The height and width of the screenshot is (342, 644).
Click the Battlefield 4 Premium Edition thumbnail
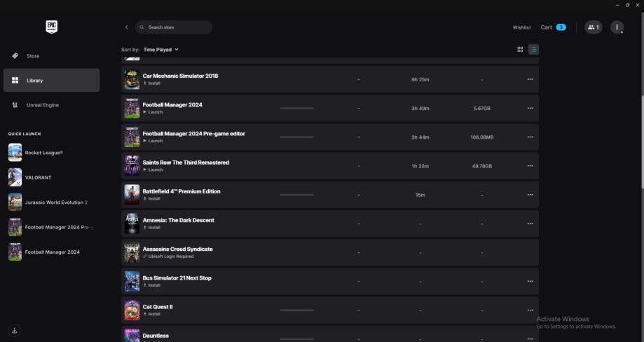[x=132, y=195]
